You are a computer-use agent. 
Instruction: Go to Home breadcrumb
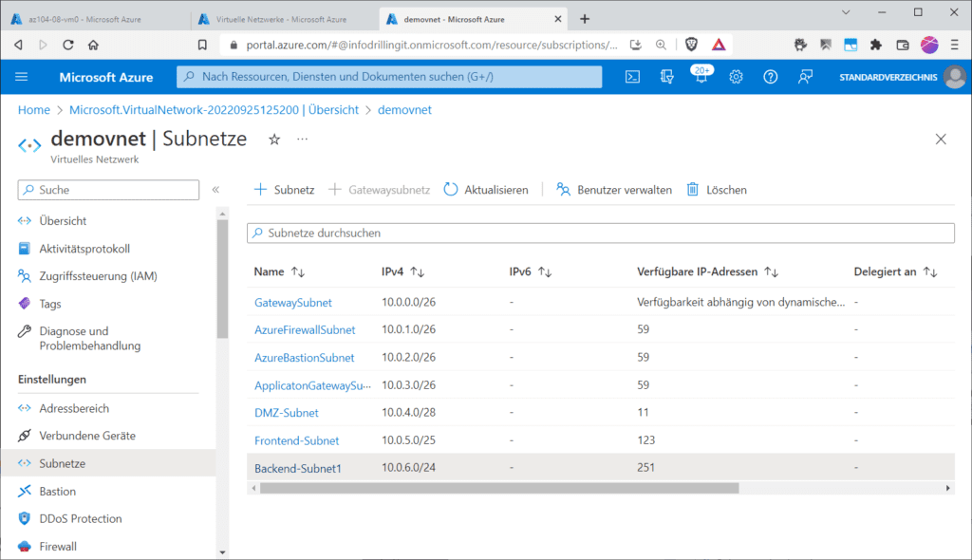click(x=34, y=110)
